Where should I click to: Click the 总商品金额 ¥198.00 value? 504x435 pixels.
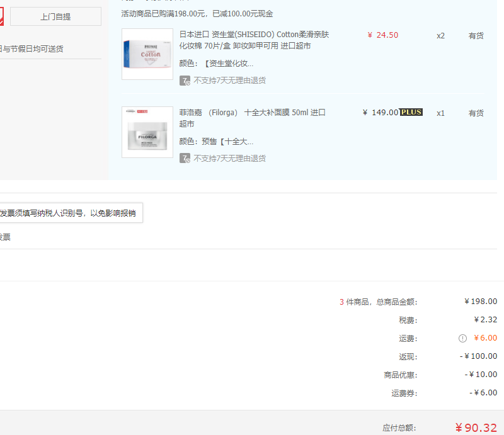point(481,302)
